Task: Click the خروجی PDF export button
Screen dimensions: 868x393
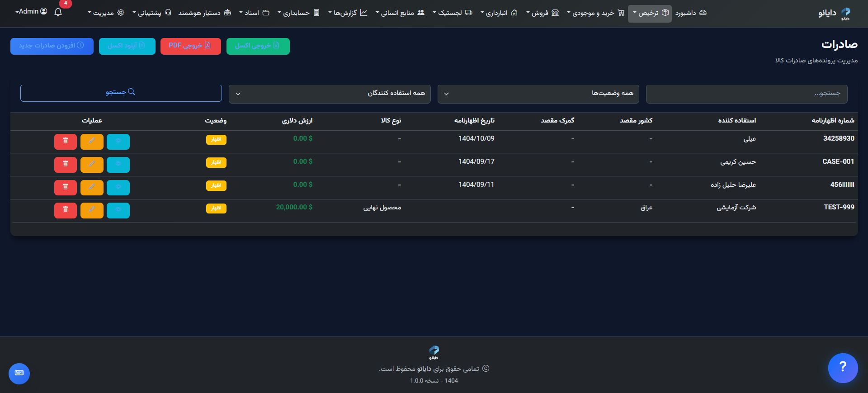Action: pyautogui.click(x=191, y=46)
